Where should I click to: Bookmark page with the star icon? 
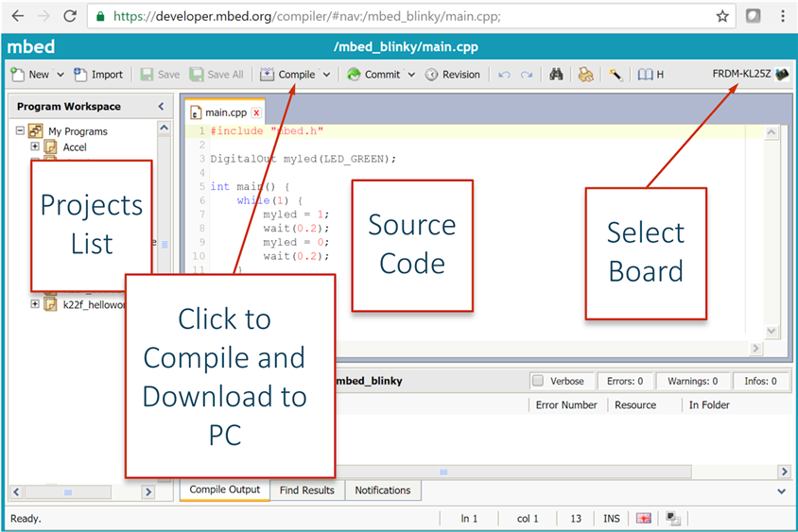click(x=722, y=16)
